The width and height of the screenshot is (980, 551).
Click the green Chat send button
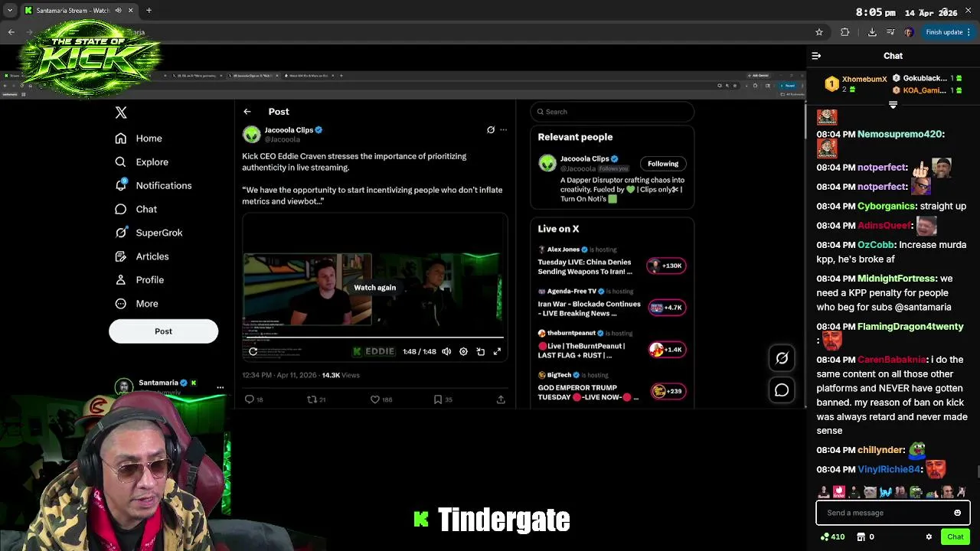tap(955, 537)
